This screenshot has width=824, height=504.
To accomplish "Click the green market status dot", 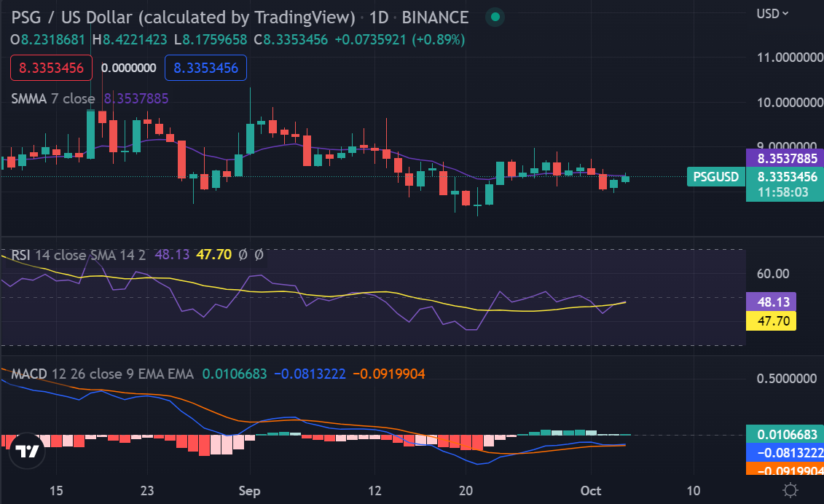I will [x=495, y=17].
